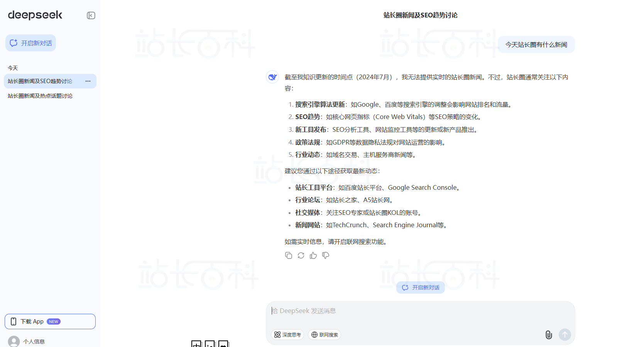644x347 pixels.
Task: Regenerate the assistant's response
Action: click(301, 255)
